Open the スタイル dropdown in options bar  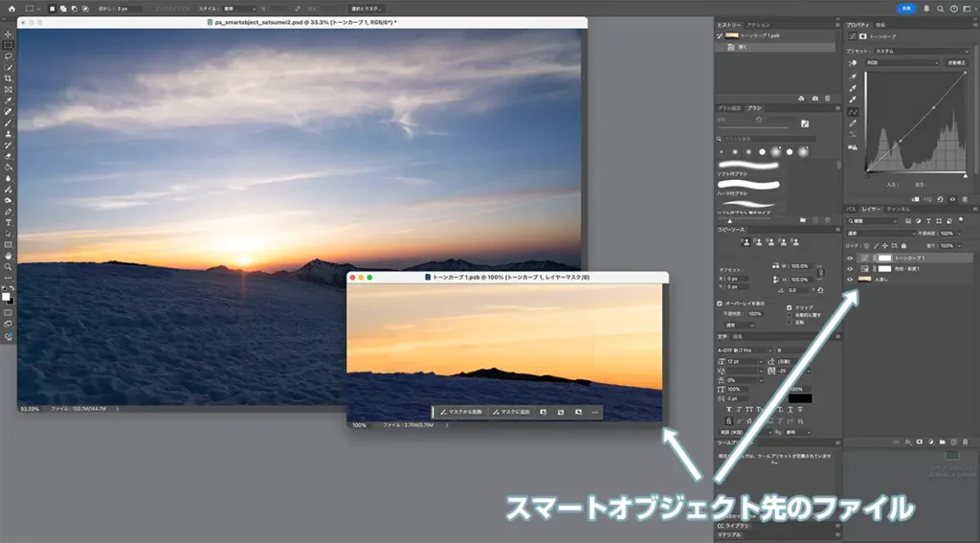[x=239, y=9]
